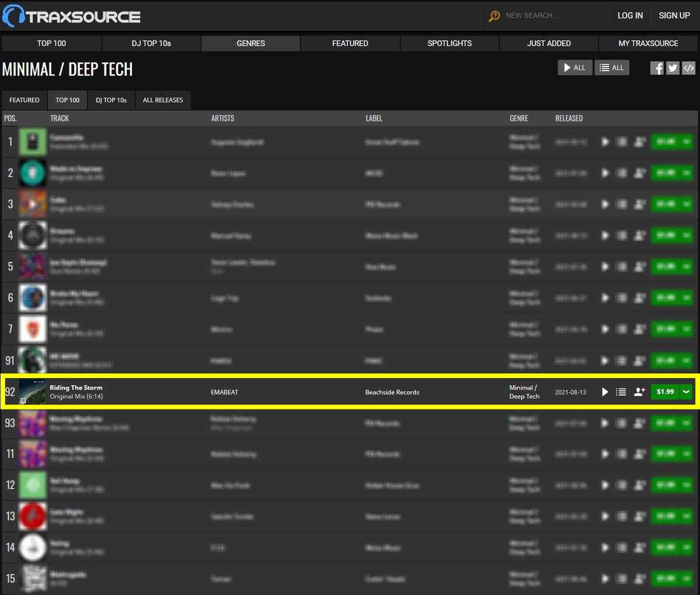Screen dimensions: 700x595
Task: Click the buy button for position 15
Action: pyautogui.click(x=665, y=579)
